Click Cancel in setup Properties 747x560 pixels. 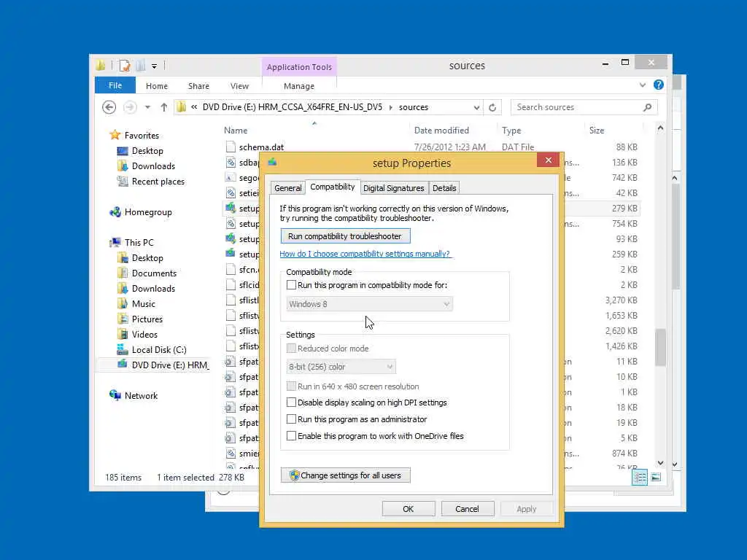point(467,508)
